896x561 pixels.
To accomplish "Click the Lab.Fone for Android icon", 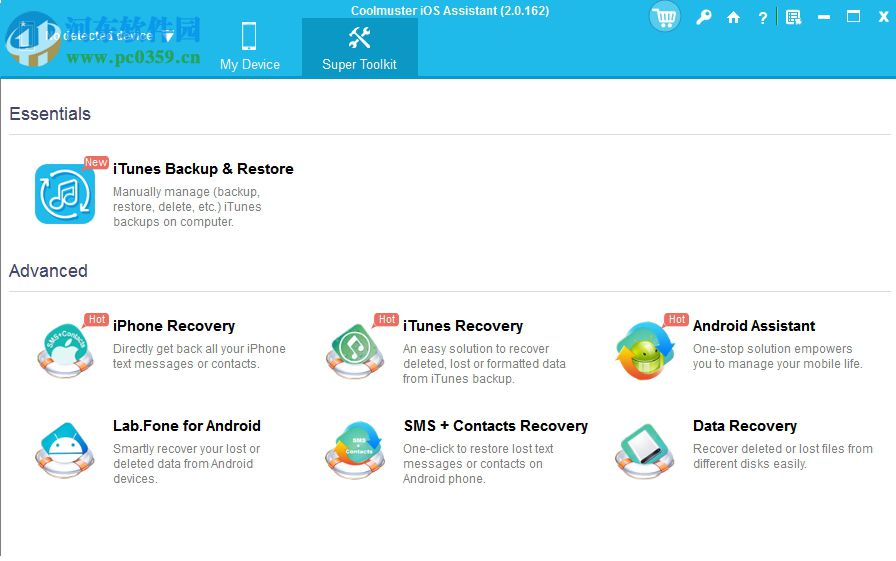I will 65,451.
